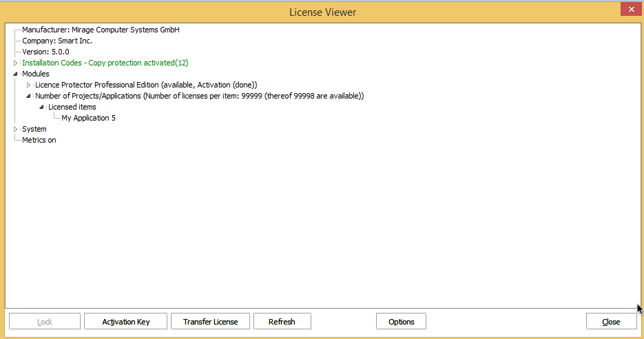Screen dimensions: 644x339
Task: Select the System tree item
Action: coord(34,129)
